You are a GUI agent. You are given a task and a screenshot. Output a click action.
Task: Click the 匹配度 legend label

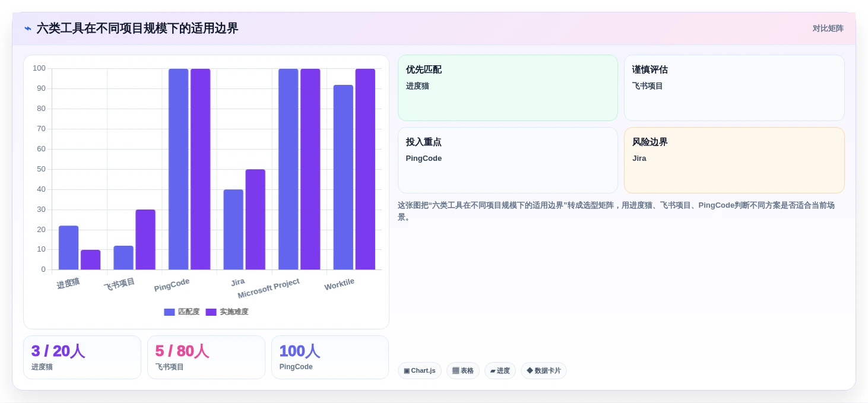pyautogui.click(x=189, y=312)
